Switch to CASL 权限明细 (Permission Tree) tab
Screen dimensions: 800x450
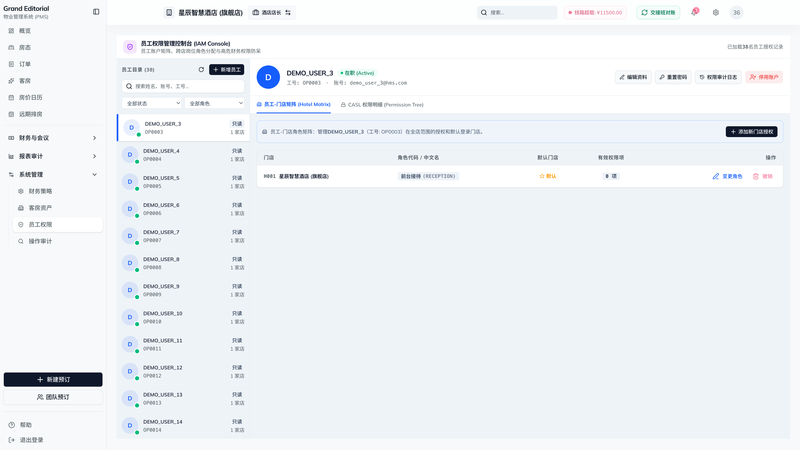382,105
